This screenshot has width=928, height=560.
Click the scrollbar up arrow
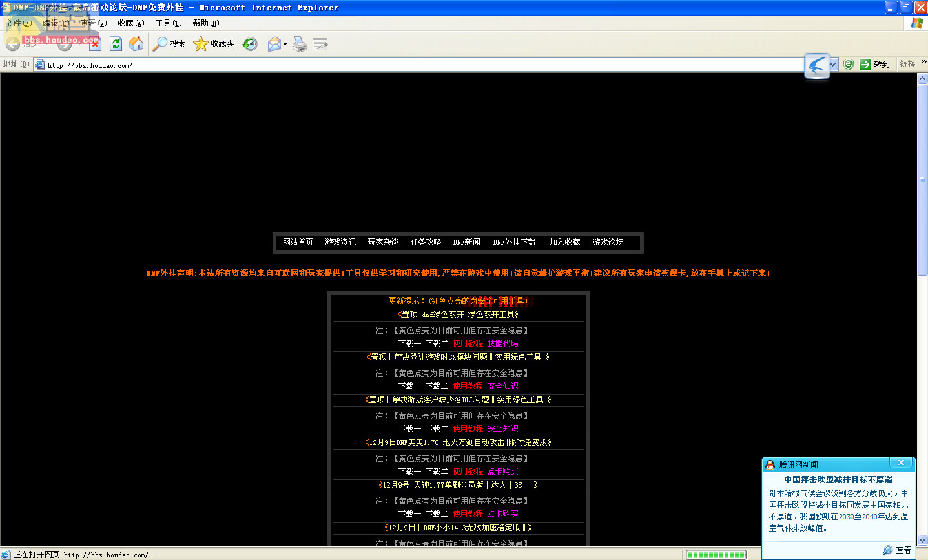pyautogui.click(x=923, y=78)
